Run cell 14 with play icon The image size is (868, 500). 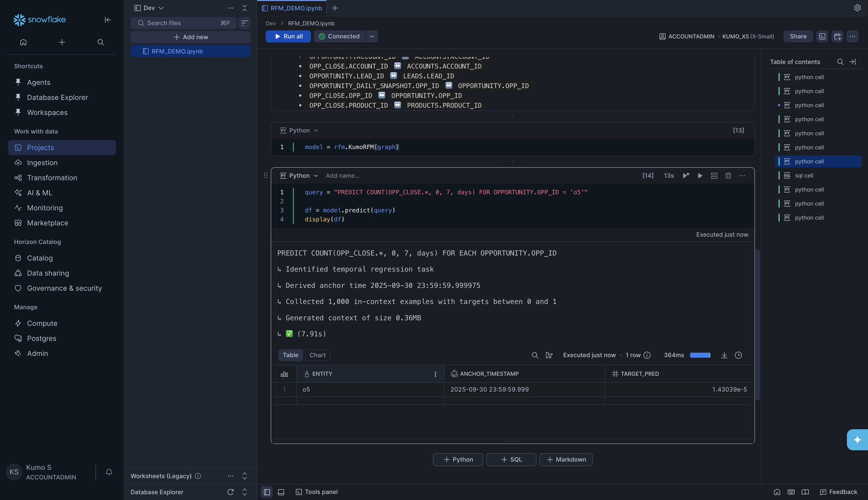[x=700, y=176]
